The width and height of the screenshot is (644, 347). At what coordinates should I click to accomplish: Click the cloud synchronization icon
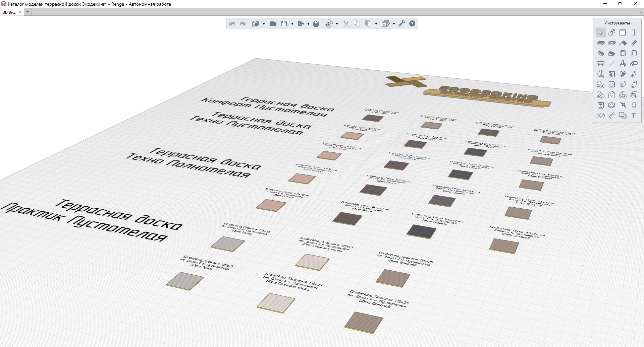pyautogui.click(x=329, y=23)
